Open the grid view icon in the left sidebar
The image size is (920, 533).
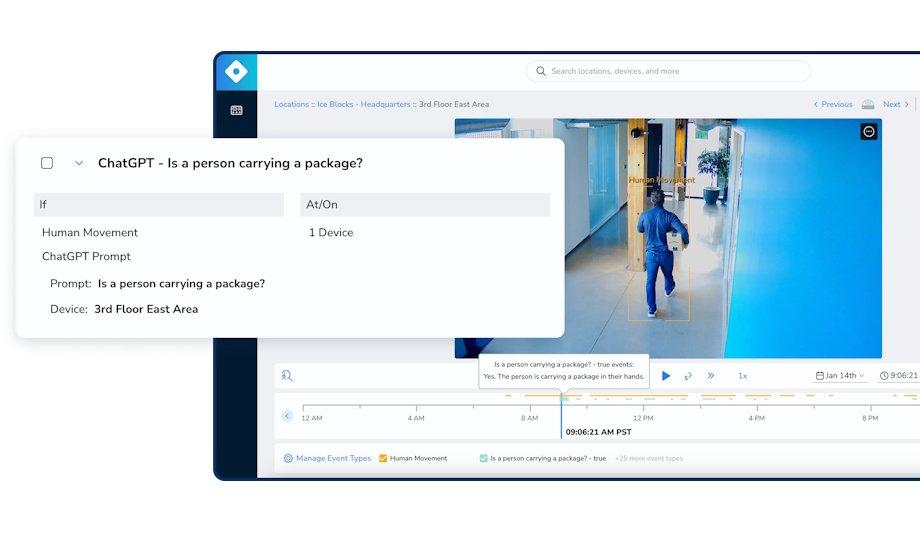[x=237, y=110]
